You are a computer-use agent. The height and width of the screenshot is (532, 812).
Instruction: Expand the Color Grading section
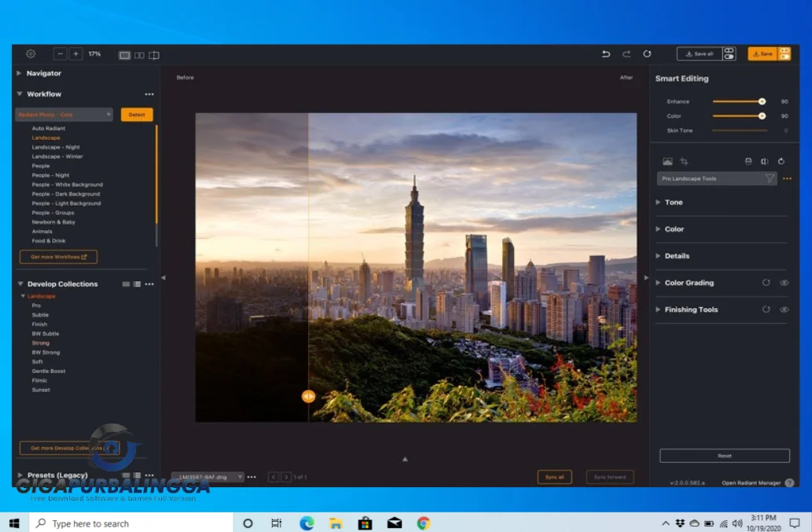[658, 283]
